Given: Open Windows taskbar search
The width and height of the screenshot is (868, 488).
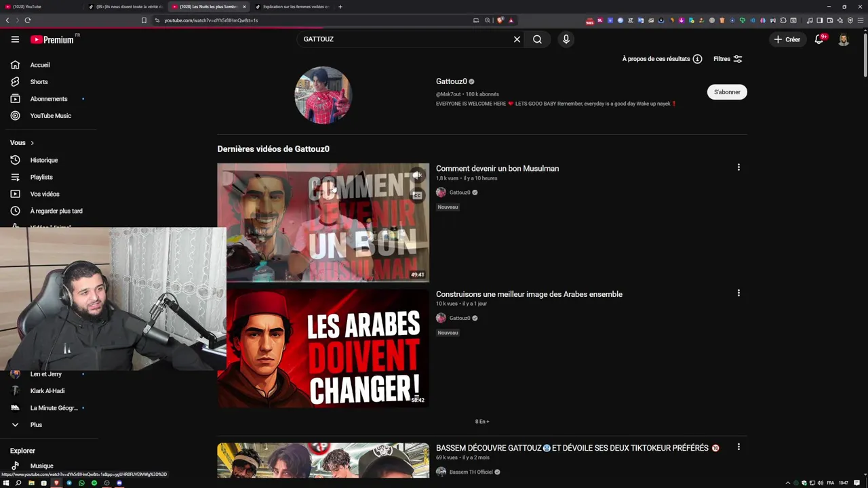Looking at the screenshot, I should pos(18,483).
